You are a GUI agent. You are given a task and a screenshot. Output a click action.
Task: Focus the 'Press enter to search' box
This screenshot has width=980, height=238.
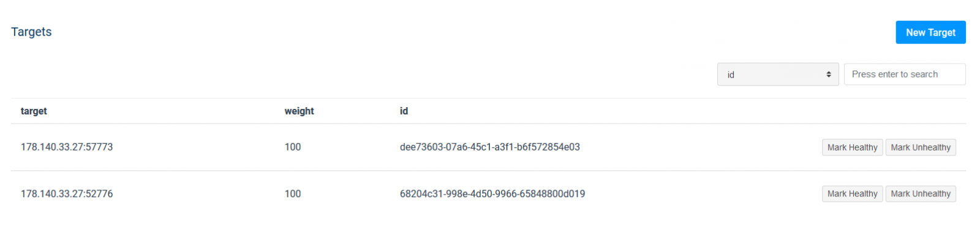tap(905, 75)
